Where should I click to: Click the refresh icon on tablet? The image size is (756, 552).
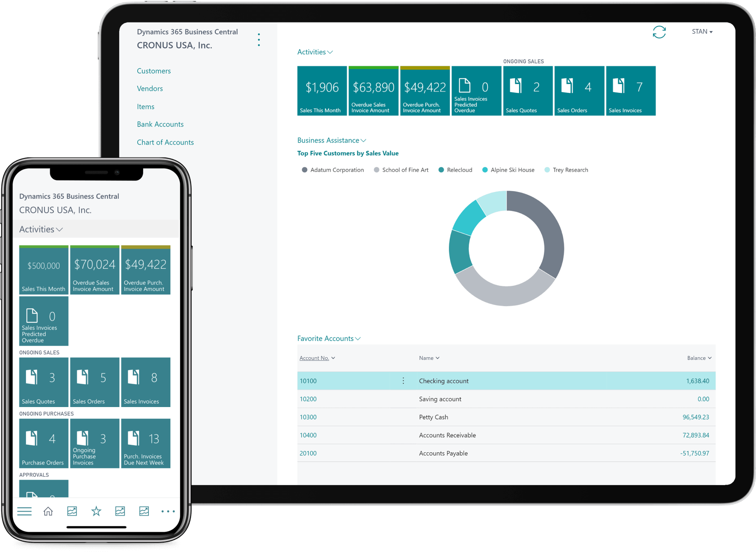click(x=659, y=32)
